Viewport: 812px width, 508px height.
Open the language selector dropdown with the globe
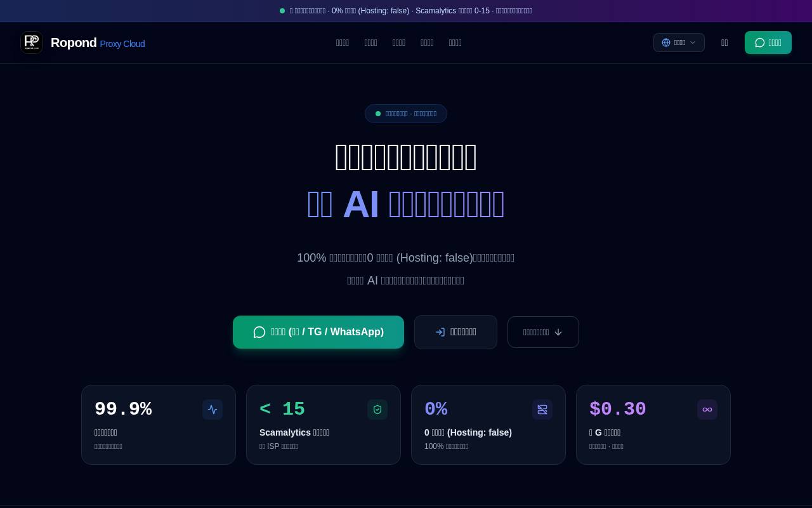(x=679, y=43)
